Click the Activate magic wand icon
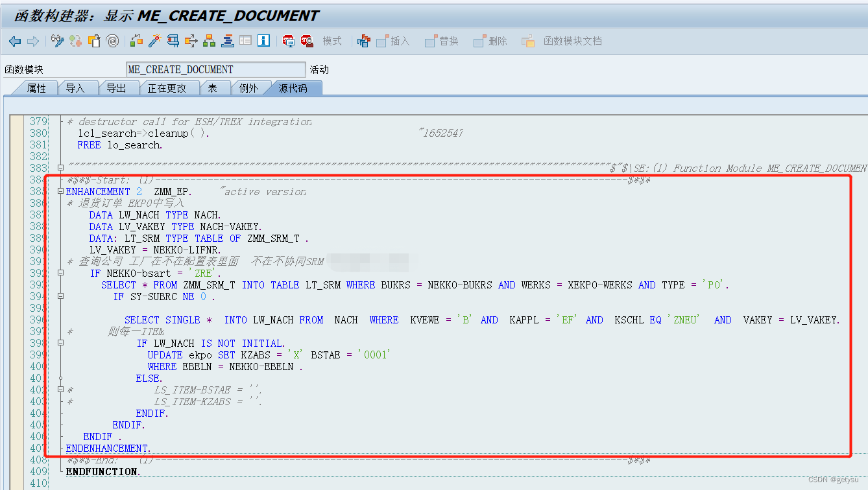The height and width of the screenshot is (490, 868). tap(154, 41)
